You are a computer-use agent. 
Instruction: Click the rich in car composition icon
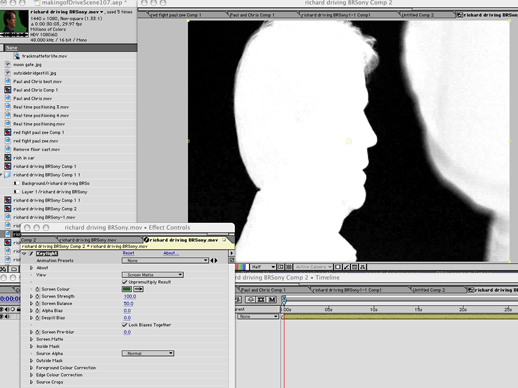click(8, 158)
